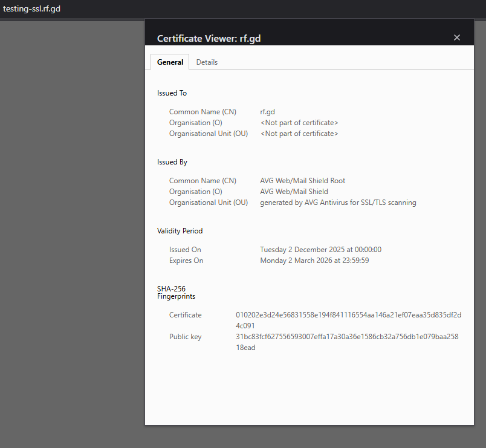Click the Issued By section heading
This screenshot has width=486, height=448.
coord(172,162)
